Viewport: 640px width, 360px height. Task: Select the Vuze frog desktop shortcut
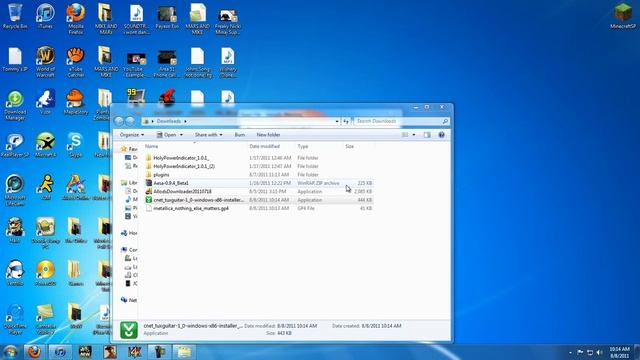(45, 102)
